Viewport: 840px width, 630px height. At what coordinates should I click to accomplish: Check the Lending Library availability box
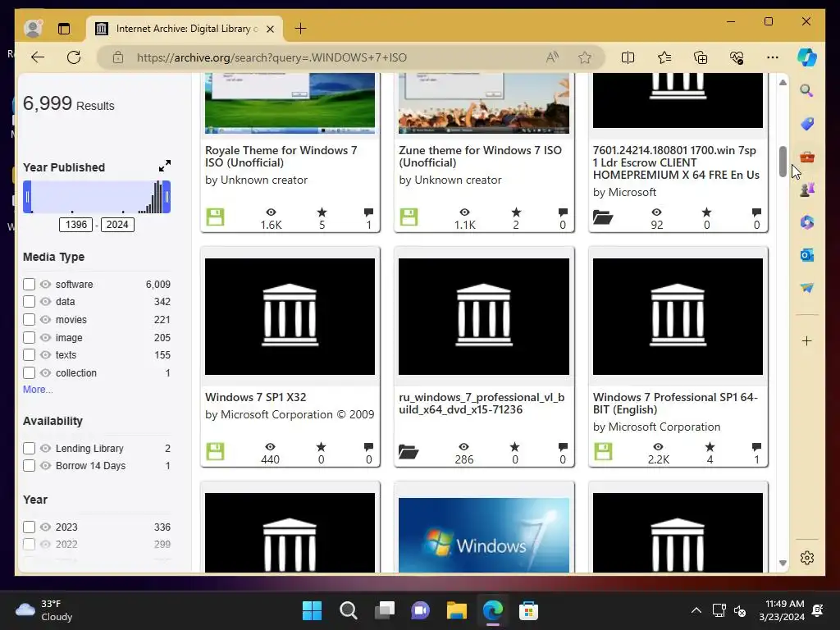pos(29,448)
